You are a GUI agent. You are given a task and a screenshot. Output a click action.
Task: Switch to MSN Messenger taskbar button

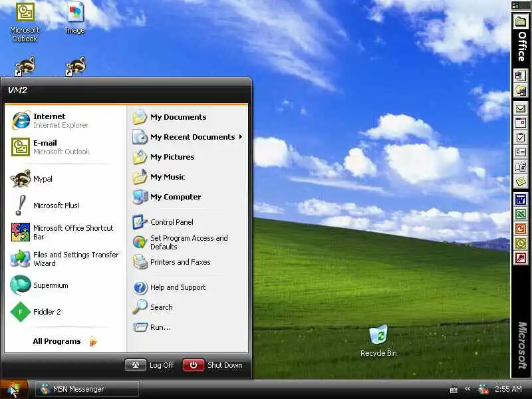point(87,389)
